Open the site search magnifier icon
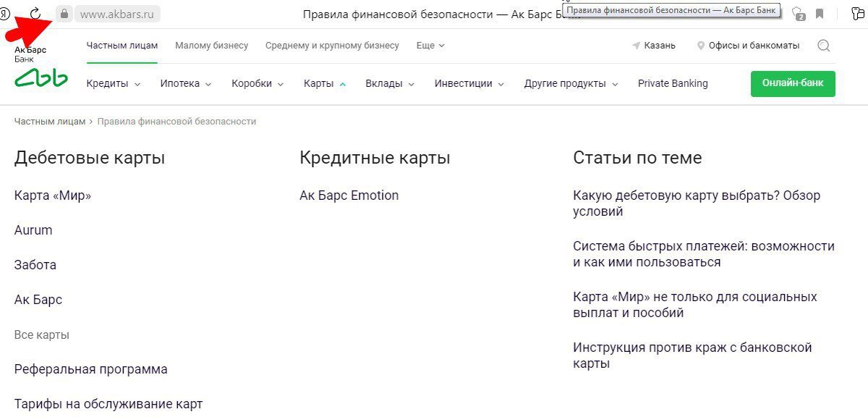868x417 pixels. 824,45
